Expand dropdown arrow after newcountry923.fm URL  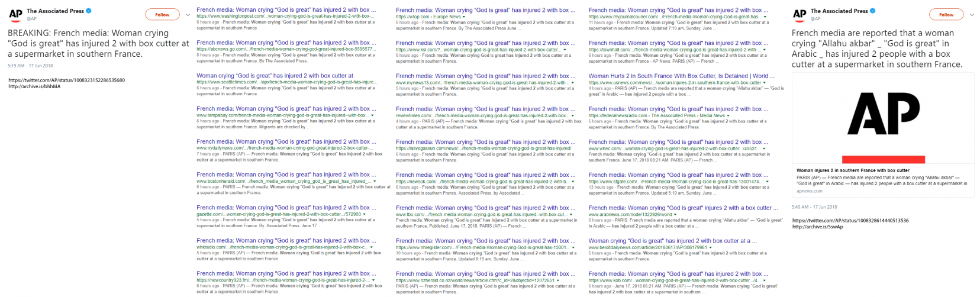tap(374, 280)
